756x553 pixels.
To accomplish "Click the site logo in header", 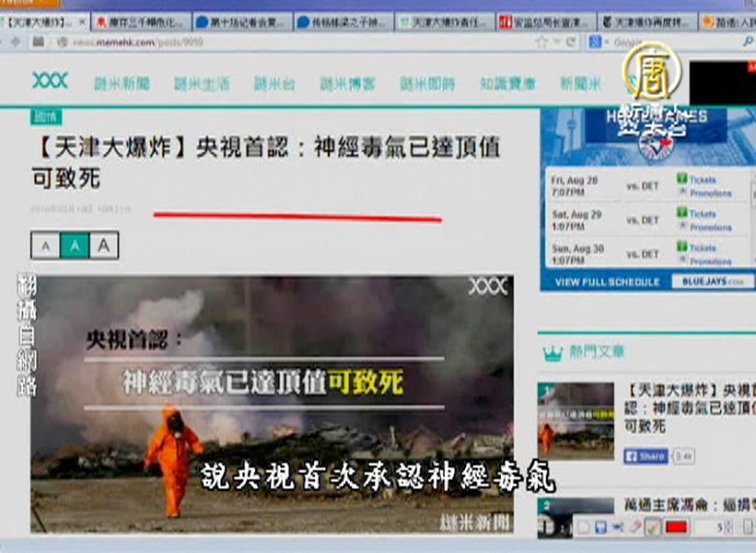I will (49, 80).
